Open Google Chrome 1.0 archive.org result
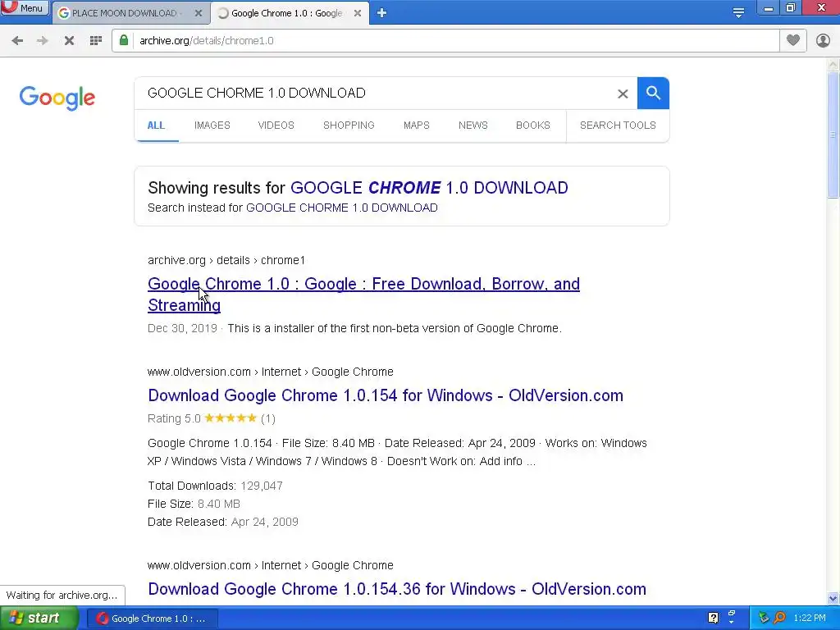This screenshot has width=840, height=630. (x=363, y=294)
